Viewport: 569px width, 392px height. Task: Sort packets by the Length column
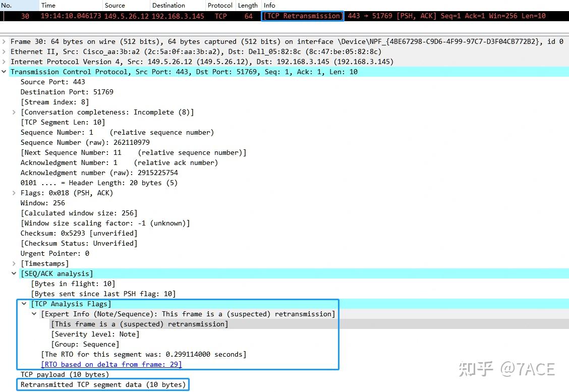[x=248, y=6]
